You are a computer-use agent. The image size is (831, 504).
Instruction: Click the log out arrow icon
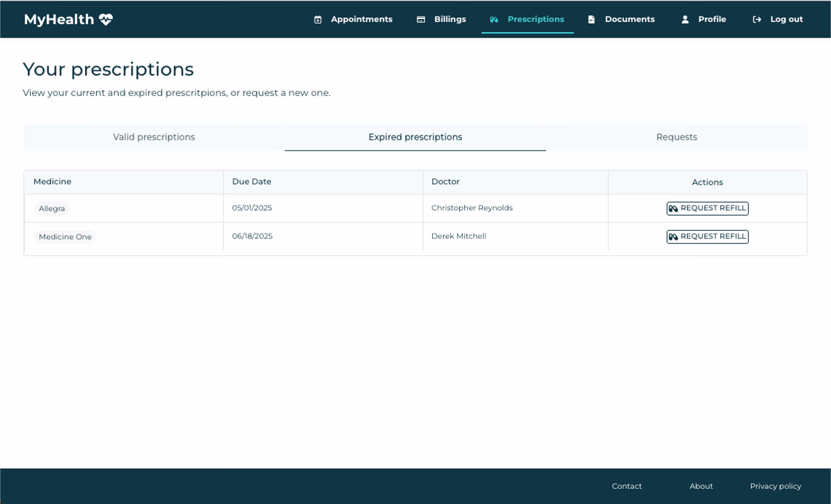pyautogui.click(x=756, y=20)
